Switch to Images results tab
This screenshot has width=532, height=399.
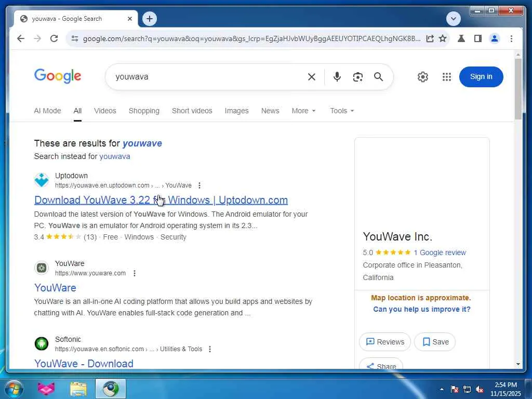[x=236, y=111]
